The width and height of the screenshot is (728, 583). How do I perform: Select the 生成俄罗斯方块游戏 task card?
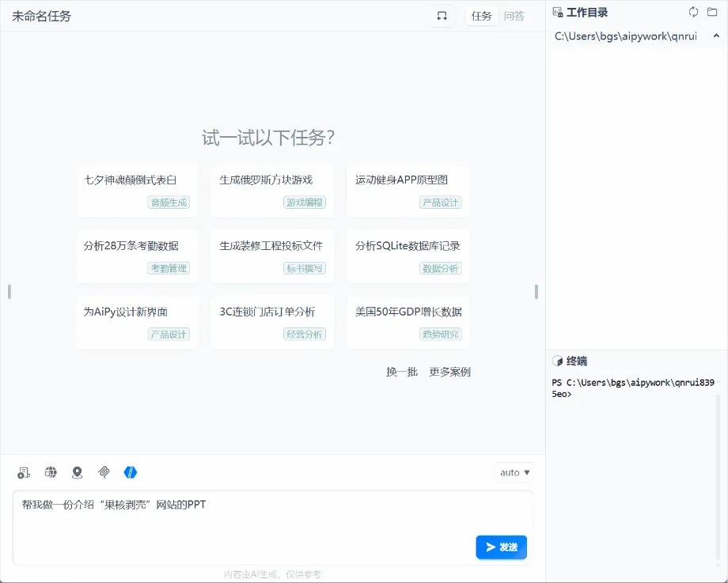(x=272, y=191)
